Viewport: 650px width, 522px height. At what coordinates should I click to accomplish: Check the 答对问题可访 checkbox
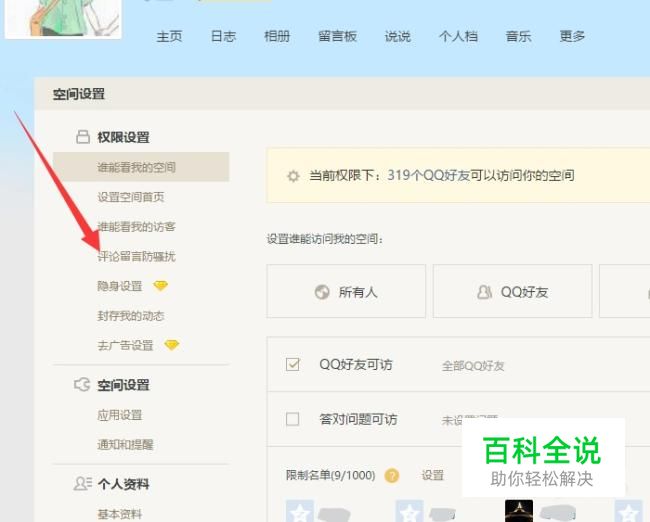click(x=293, y=419)
